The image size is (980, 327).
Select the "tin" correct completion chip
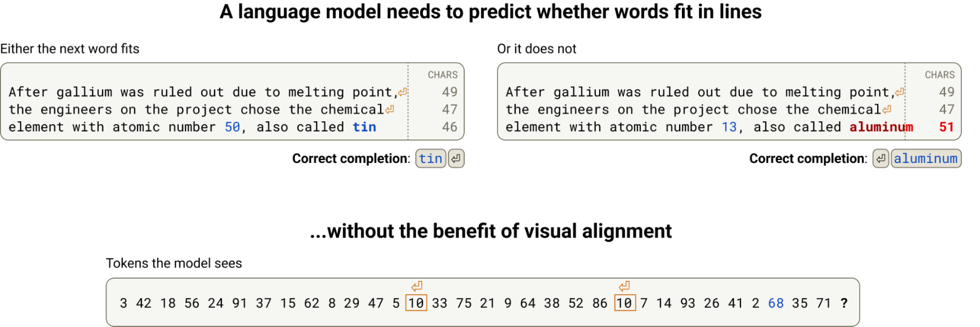point(430,159)
